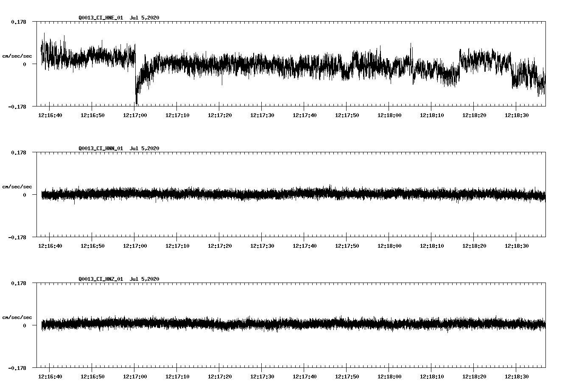Pick the 12:18:20 tick label under HNN plot

(474, 246)
